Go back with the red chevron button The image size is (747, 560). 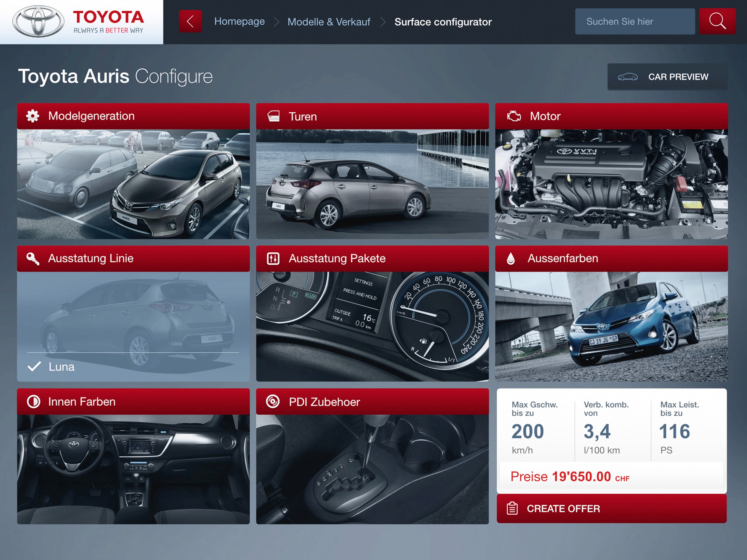(190, 22)
